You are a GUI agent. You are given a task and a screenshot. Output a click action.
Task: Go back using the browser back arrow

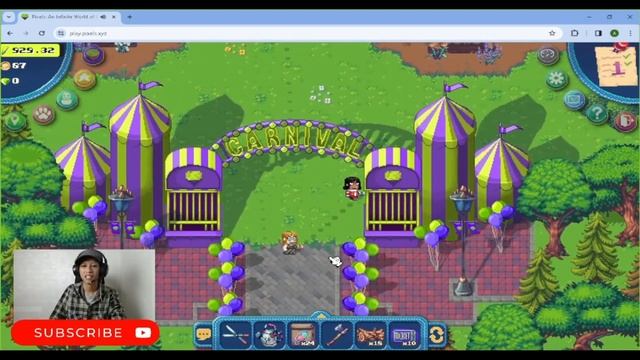click(10, 33)
